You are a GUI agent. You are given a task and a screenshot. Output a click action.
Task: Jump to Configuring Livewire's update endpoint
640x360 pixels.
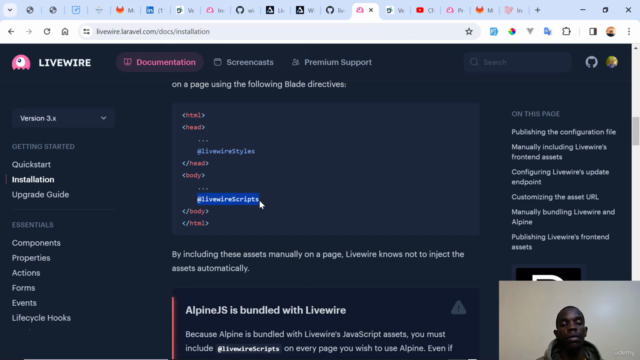click(x=560, y=177)
